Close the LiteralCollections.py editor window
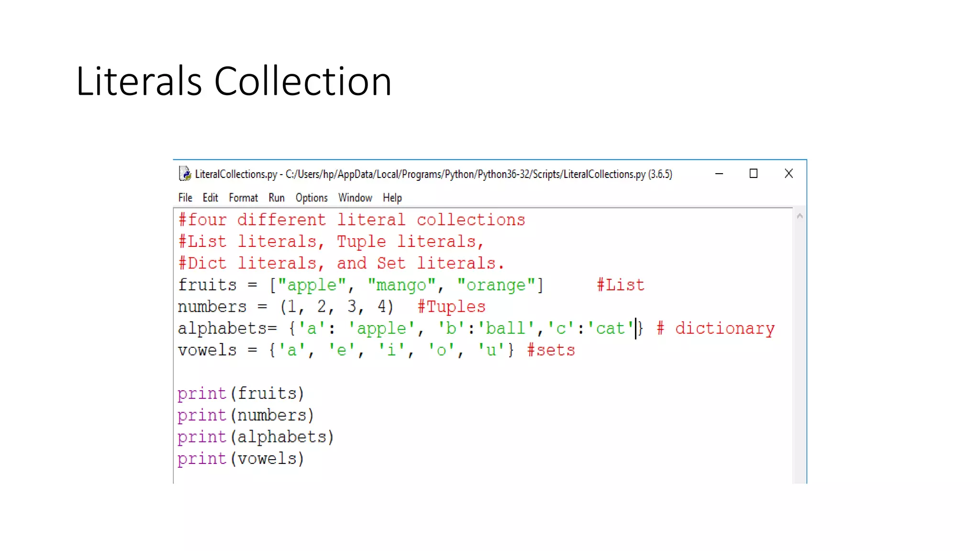Viewport: 980px width, 551px height. (789, 174)
